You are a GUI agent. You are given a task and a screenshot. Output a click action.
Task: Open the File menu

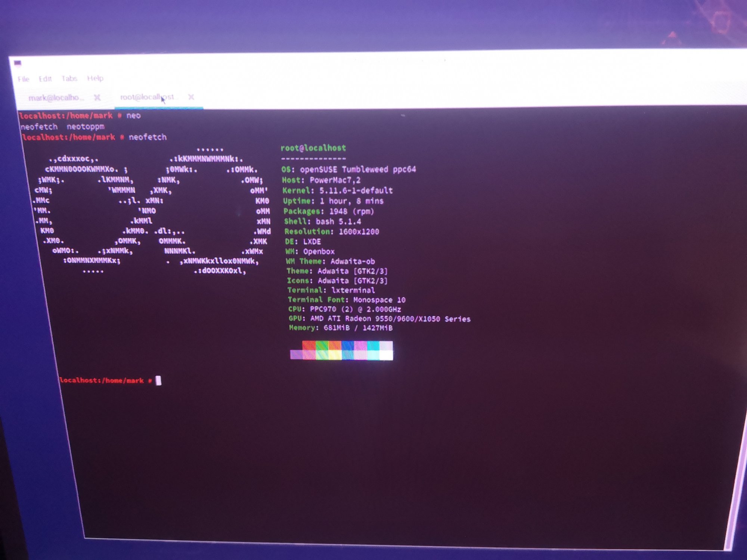pos(24,79)
